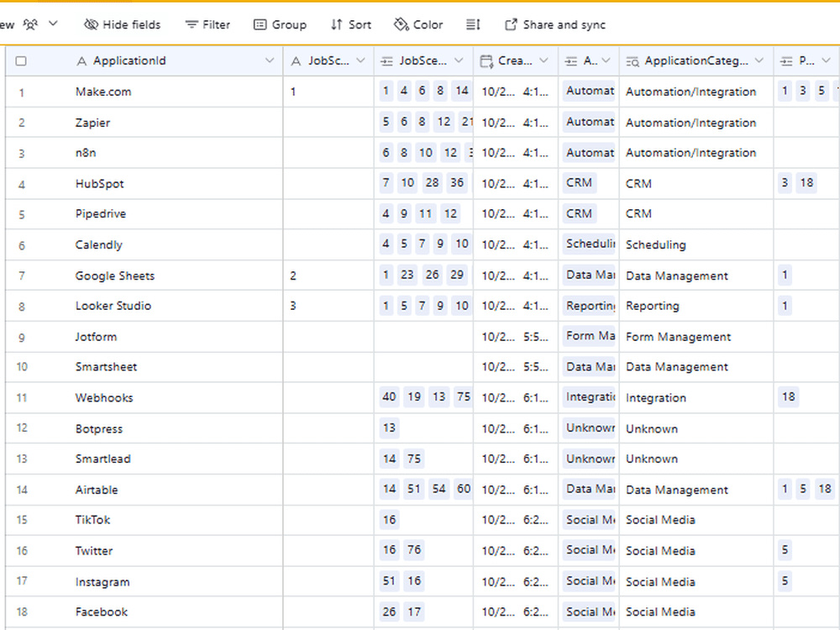Click the P... column link icon

point(786,62)
